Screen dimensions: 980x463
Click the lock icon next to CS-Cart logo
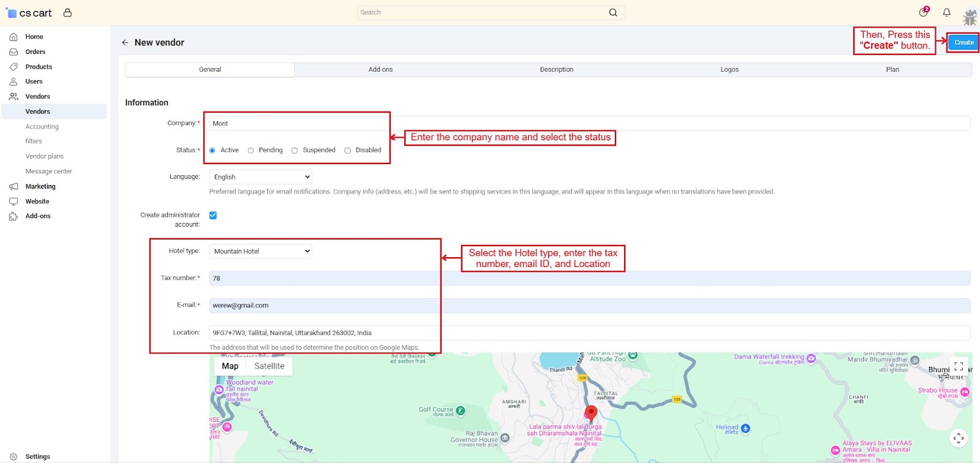[x=67, y=13]
